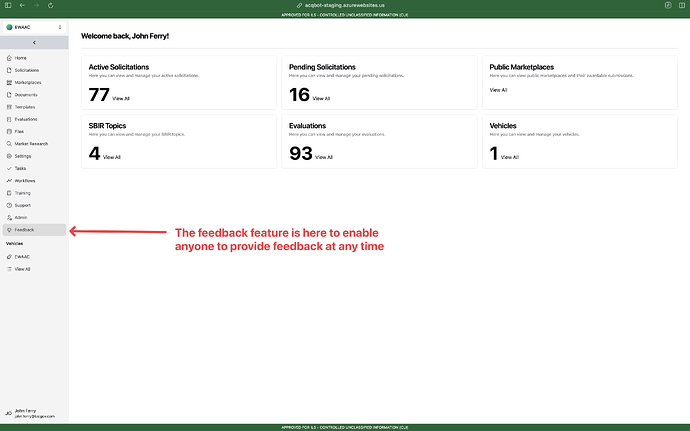Click the Feedback sidebar item

coord(34,230)
